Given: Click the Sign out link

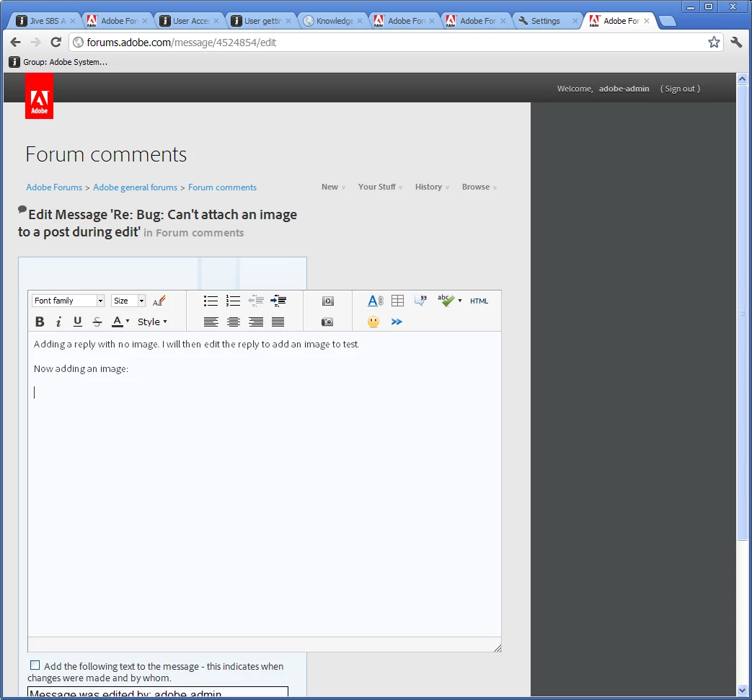Looking at the screenshot, I should (680, 89).
